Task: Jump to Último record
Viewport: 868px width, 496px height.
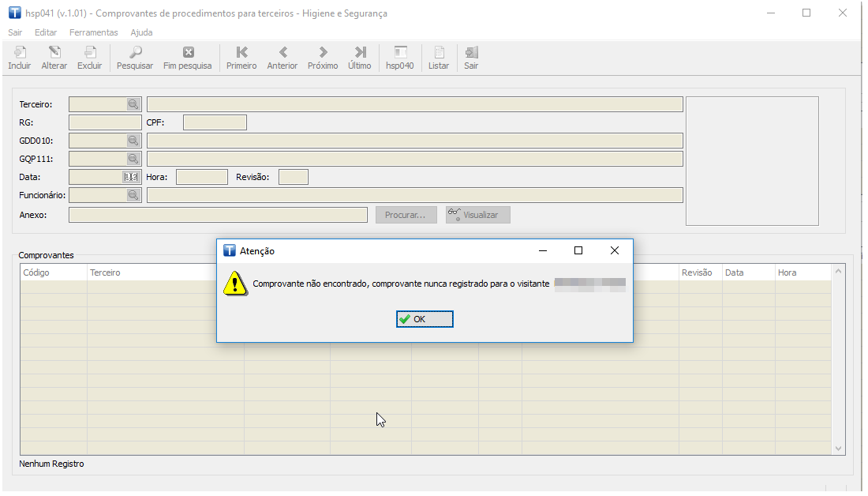Action: pyautogui.click(x=360, y=53)
